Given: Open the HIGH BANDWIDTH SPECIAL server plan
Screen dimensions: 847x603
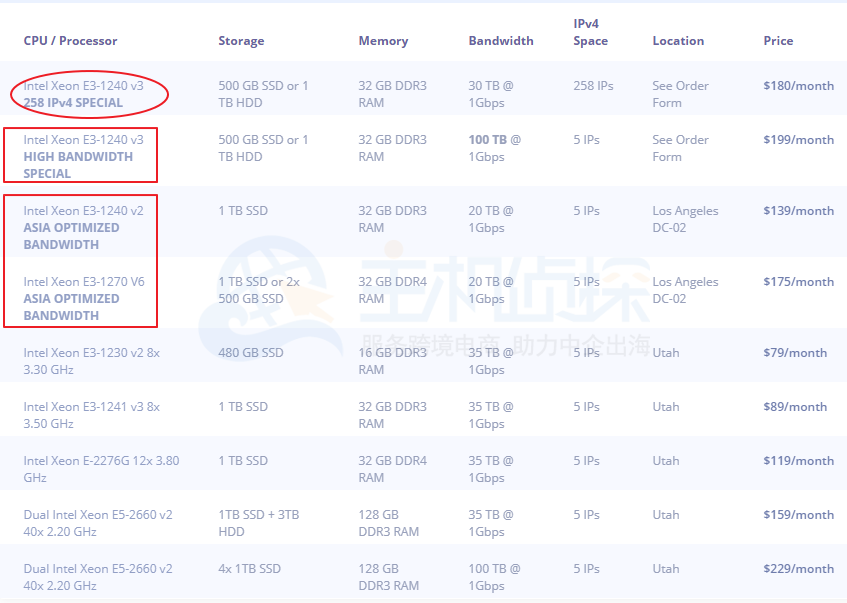Looking at the screenshot, I should point(83,157).
